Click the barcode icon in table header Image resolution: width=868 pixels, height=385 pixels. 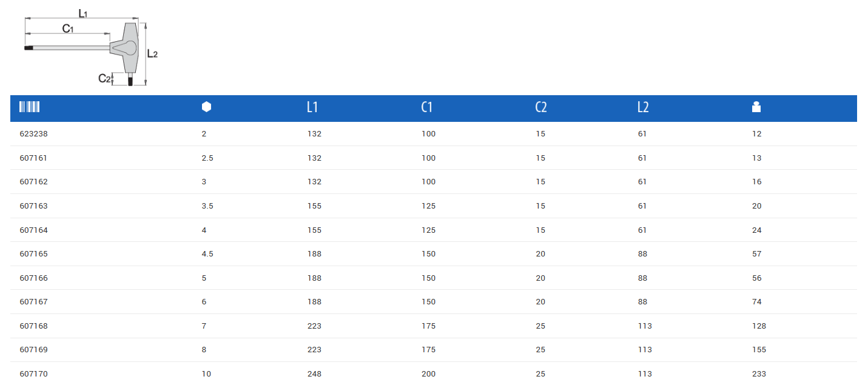tap(30, 107)
